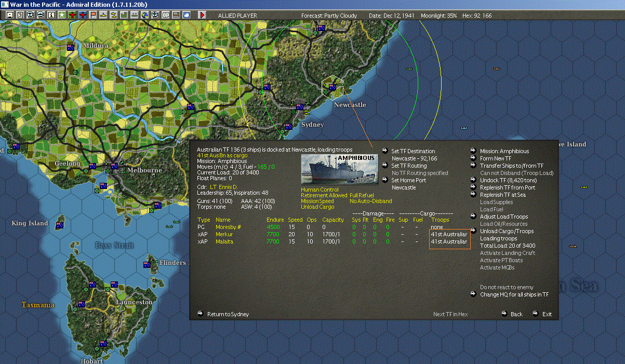Image resolution: width=625 pixels, height=364 pixels.
Task: Click the info 'i' toolbar icon
Action: point(51,15)
